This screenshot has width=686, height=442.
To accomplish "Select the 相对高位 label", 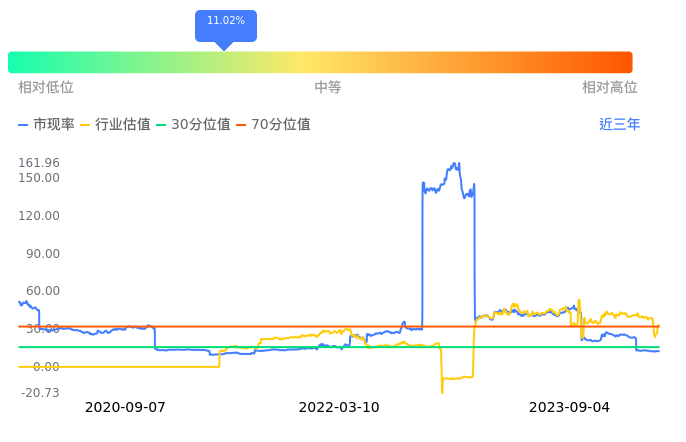I will (x=610, y=88).
